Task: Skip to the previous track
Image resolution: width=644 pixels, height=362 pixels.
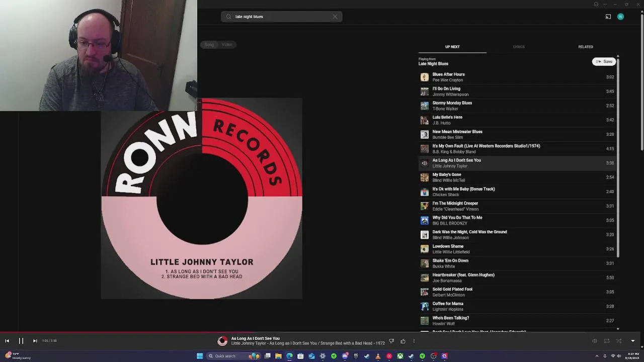Action: pyautogui.click(x=7, y=341)
